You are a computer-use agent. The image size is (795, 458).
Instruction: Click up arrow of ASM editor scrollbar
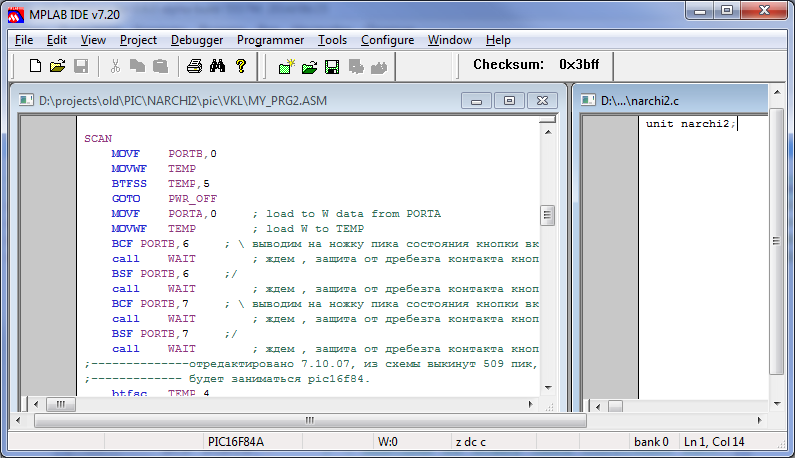click(x=548, y=132)
